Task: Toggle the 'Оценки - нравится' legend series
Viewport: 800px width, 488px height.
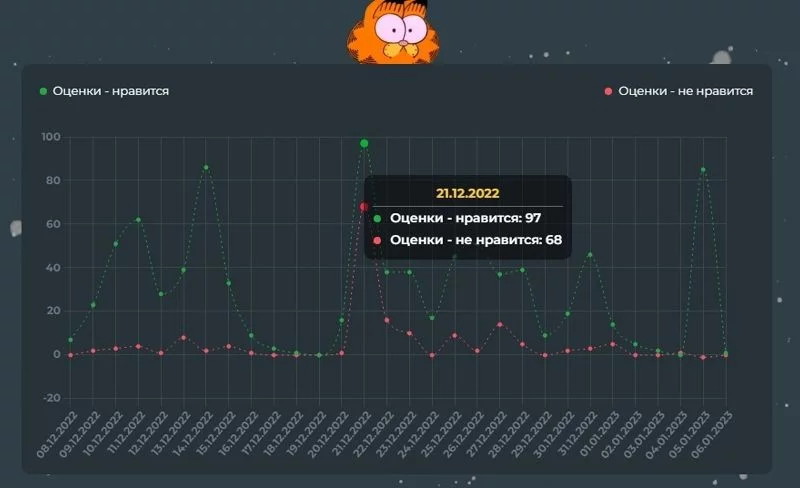Action: [x=105, y=91]
